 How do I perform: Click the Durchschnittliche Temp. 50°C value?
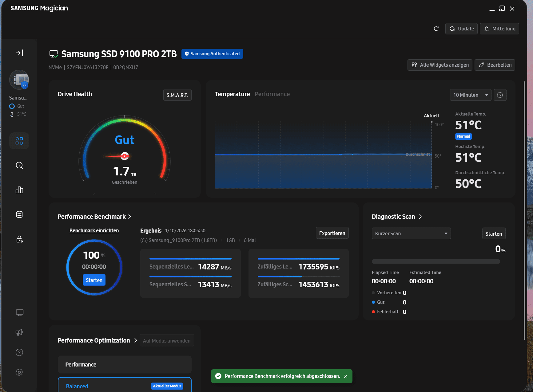pyautogui.click(x=468, y=184)
